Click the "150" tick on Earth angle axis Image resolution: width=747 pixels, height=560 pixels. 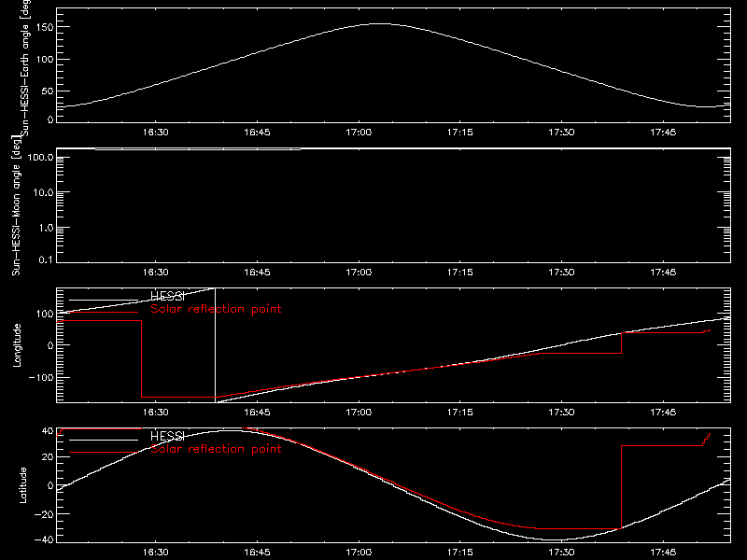pyautogui.click(x=45, y=28)
